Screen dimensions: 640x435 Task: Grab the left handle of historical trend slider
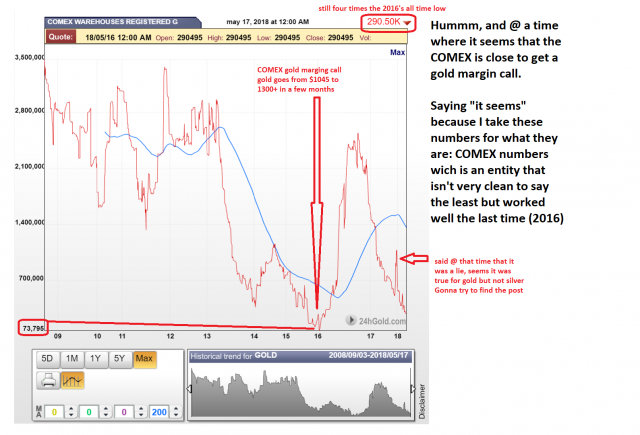tap(189, 389)
